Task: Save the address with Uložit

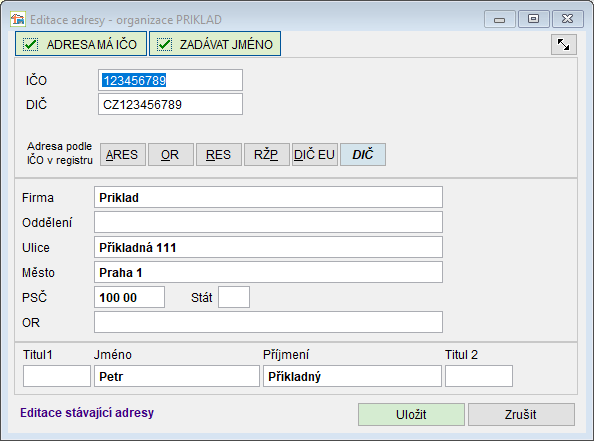Action: point(411,414)
